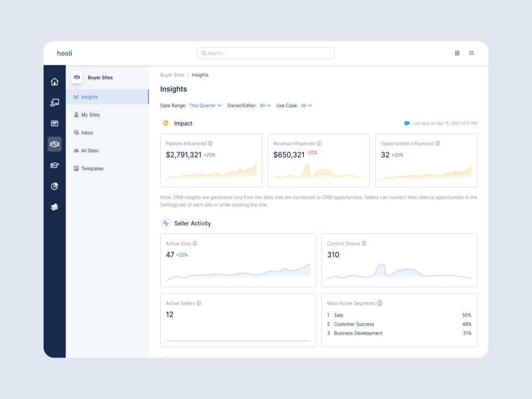Open the stacked layers icon in sidebar

pos(54,207)
